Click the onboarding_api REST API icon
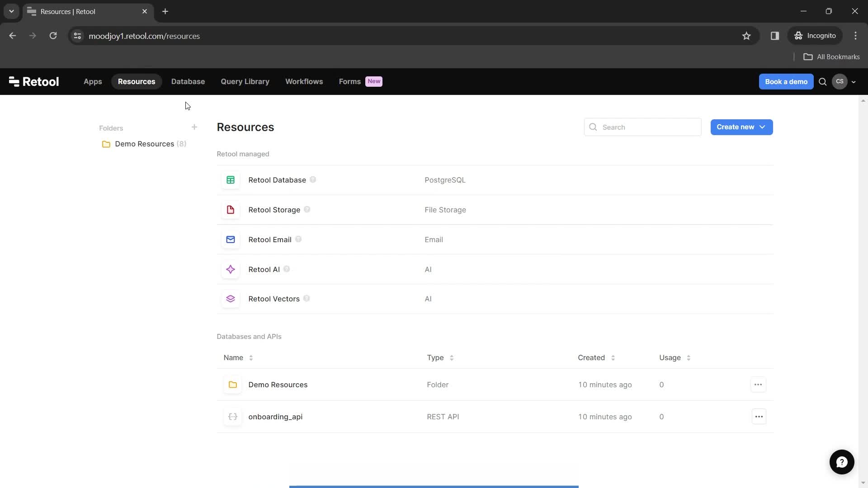This screenshot has height=488, width=868. [x=232, y=417]
